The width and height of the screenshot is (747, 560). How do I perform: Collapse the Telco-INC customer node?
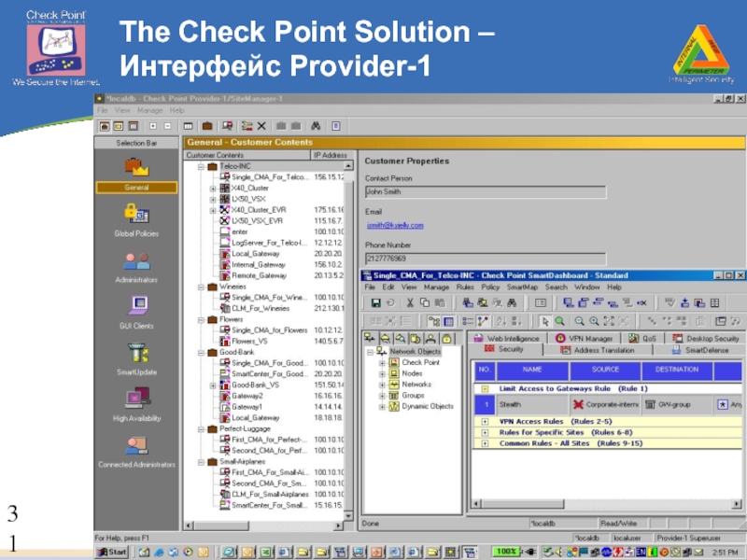[x=201, y=167]
